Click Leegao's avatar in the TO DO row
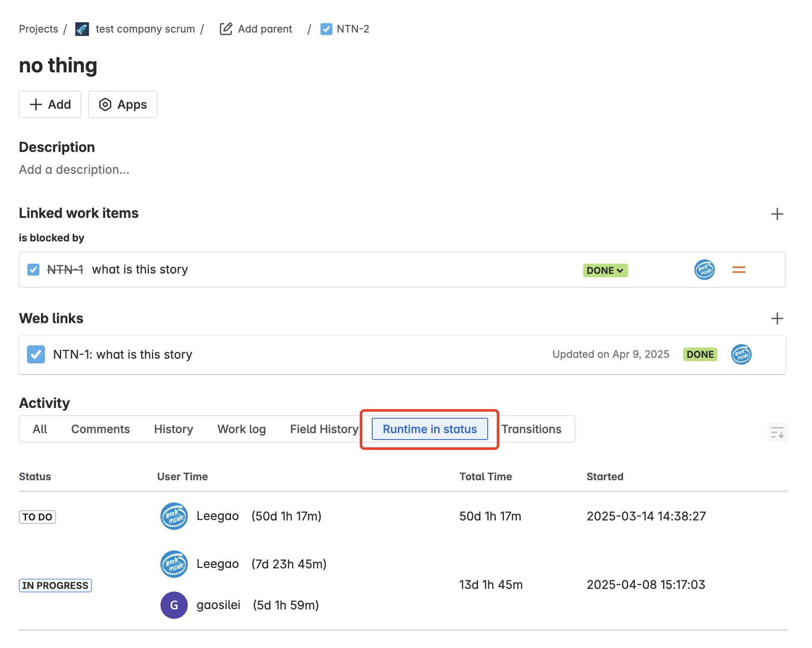The height and width of the screenshot is (648, 812). [174, 516]
